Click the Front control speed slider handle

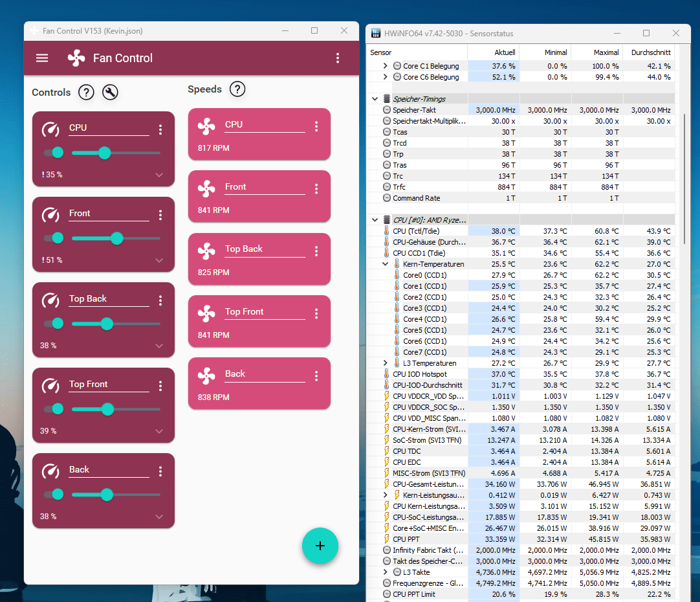coord(117,238)
